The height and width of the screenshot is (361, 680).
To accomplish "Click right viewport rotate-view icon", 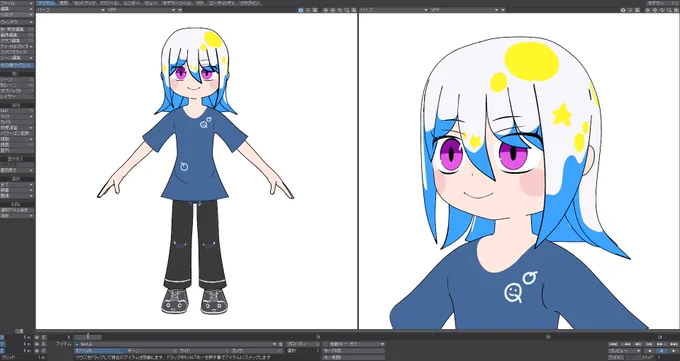I will click(662, 10).
